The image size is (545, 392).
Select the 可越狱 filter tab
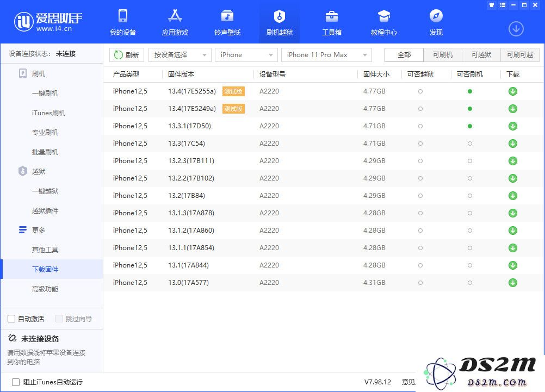[x=481, y=55]
